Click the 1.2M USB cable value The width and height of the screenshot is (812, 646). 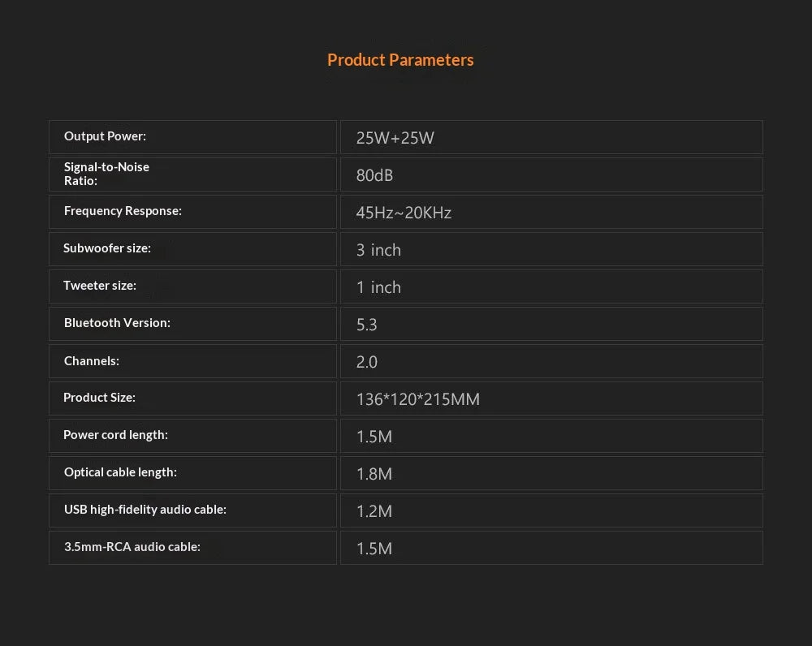coord(374,511)
